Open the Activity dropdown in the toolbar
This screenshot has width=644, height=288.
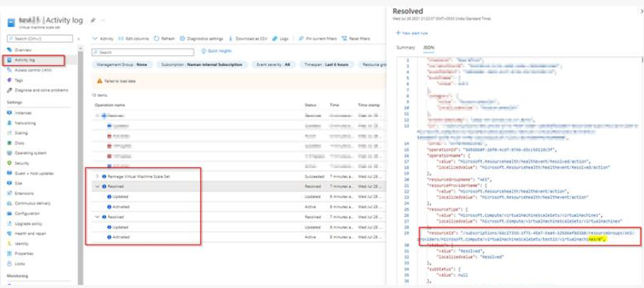click(103, 39)
